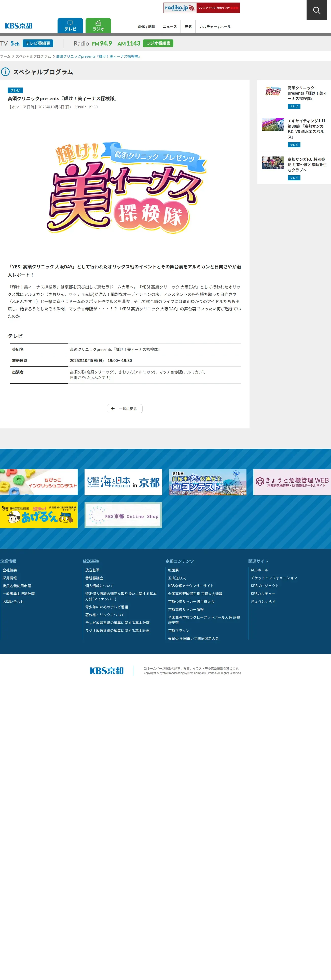Image resolution: width=331 pixels, height=980 pixels.
Task: Select the テレビ tab
Action: point(70,25)
